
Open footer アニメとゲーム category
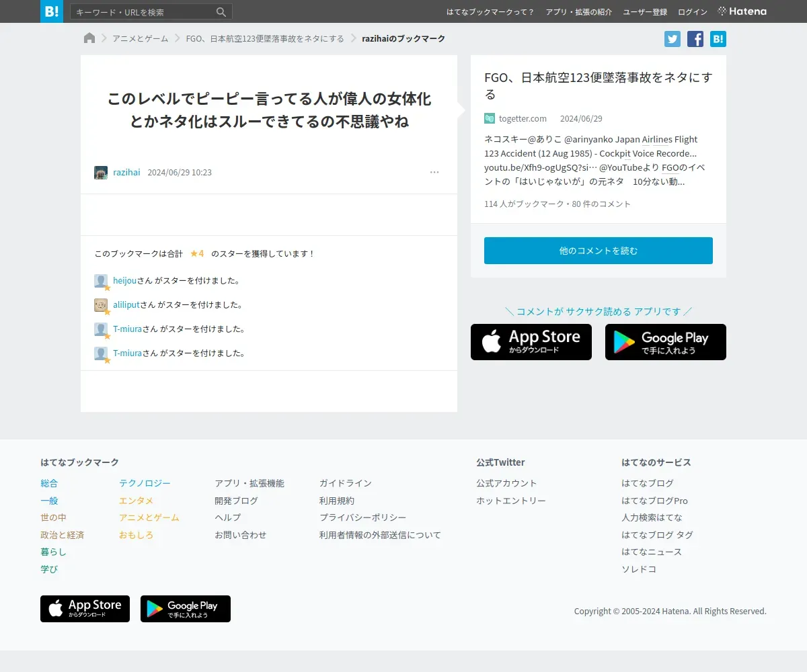149,517
